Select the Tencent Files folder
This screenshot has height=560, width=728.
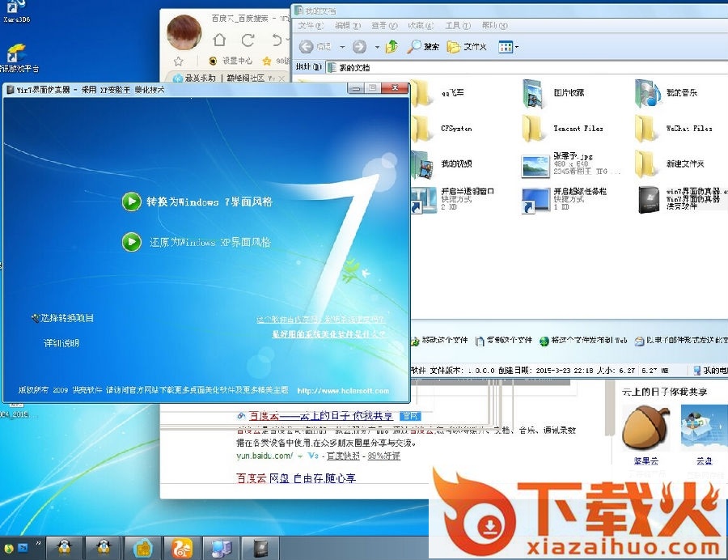563,129
